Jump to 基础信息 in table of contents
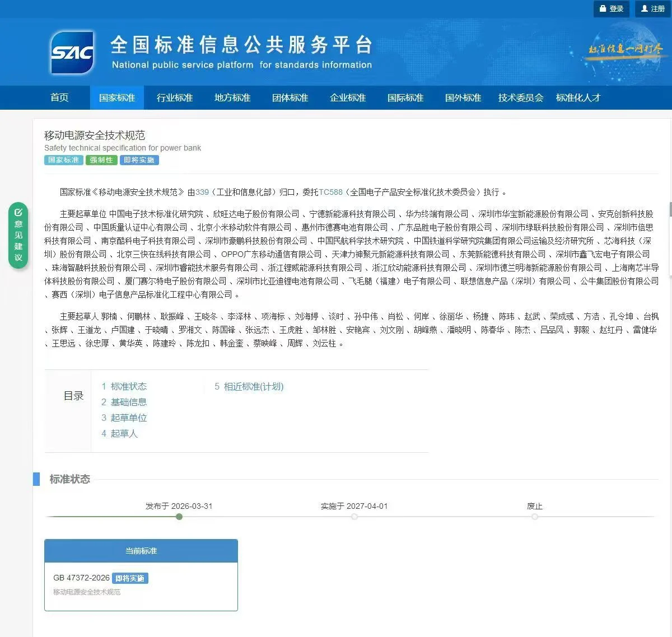The width and height of the screenshot is (672, 637). click(128, 402)
